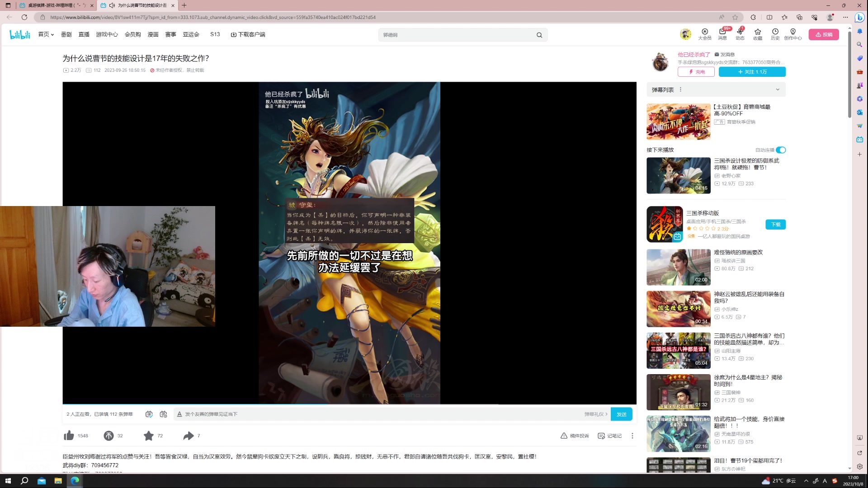868x488 pixels.
Task: Open 游戏中心 in the navigation
Action: coord(107,34)
